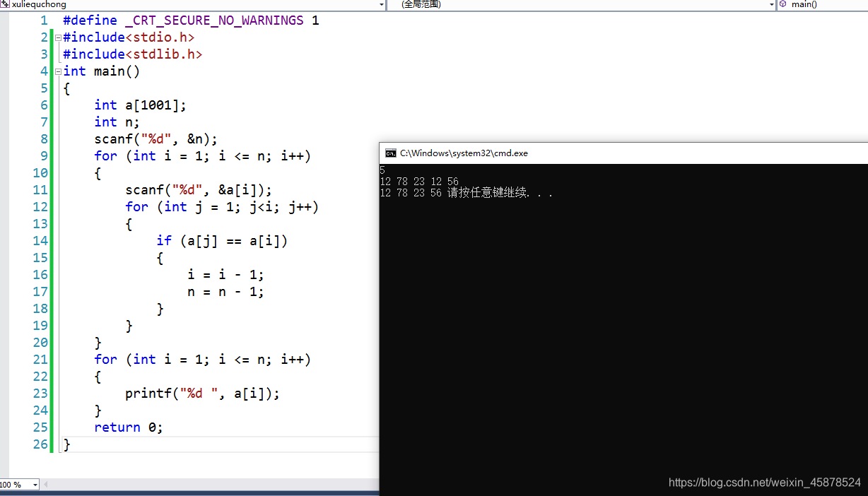Click console line "12 78 23 12 56"
868x496 pixels.
point(419,182)
